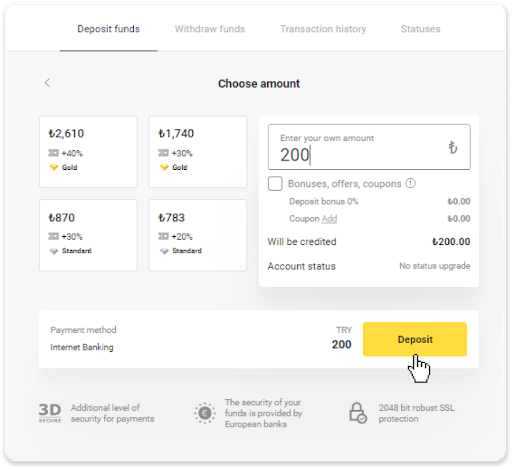The height and width of the screenshot is (469, 512).
Task: Switch to the Statuses tab
Action: (x=421, y=29)
